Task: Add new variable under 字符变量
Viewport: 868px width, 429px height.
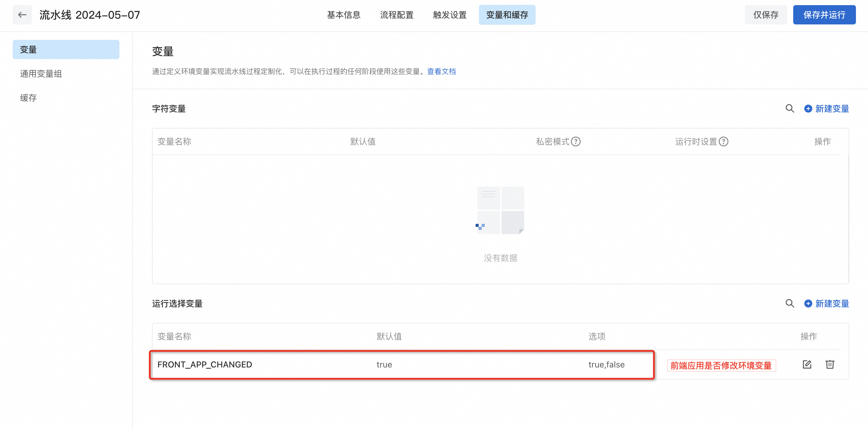Action: tap(827, 109)
